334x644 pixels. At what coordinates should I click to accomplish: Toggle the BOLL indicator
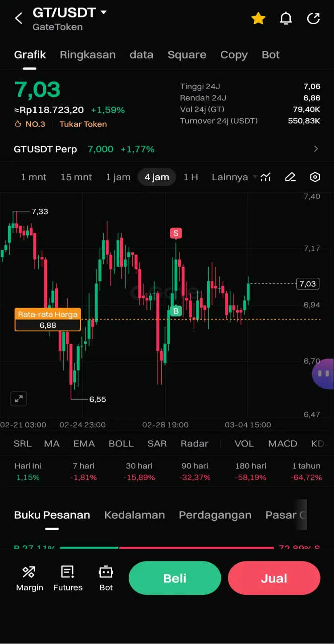[121, 444]
